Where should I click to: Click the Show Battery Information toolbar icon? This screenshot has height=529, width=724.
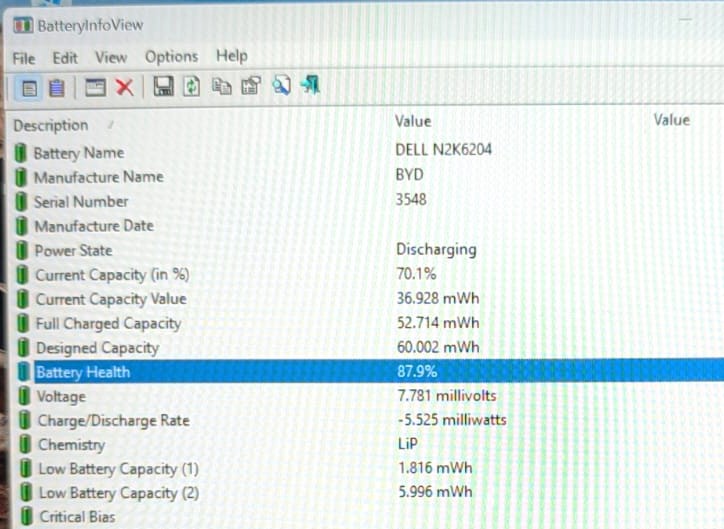click(29, 88)
